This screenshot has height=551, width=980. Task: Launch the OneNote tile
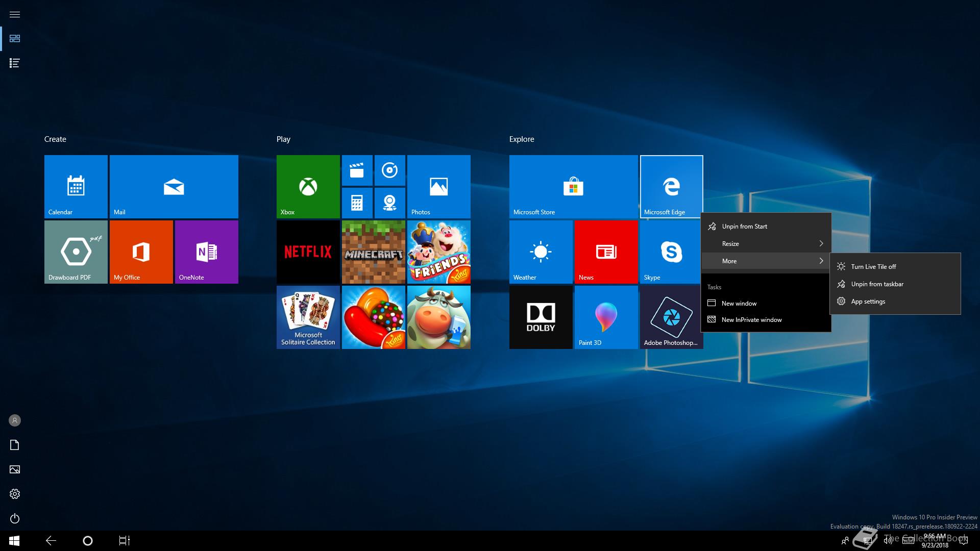coord(207,252)
